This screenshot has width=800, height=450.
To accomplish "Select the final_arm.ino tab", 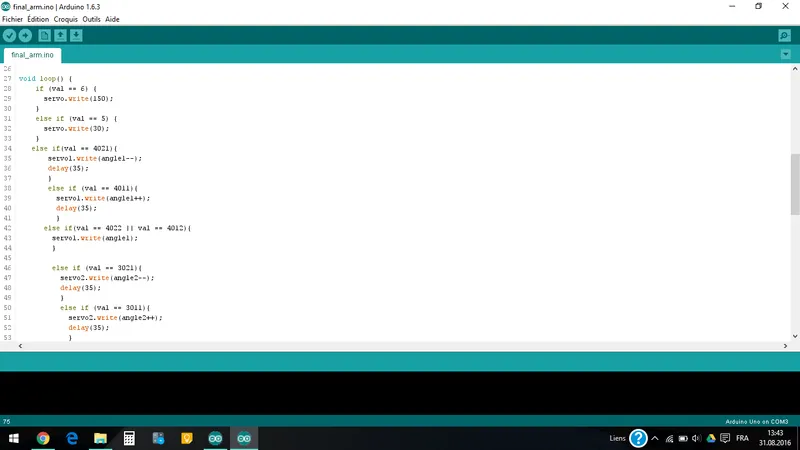I will pos(32,55).
